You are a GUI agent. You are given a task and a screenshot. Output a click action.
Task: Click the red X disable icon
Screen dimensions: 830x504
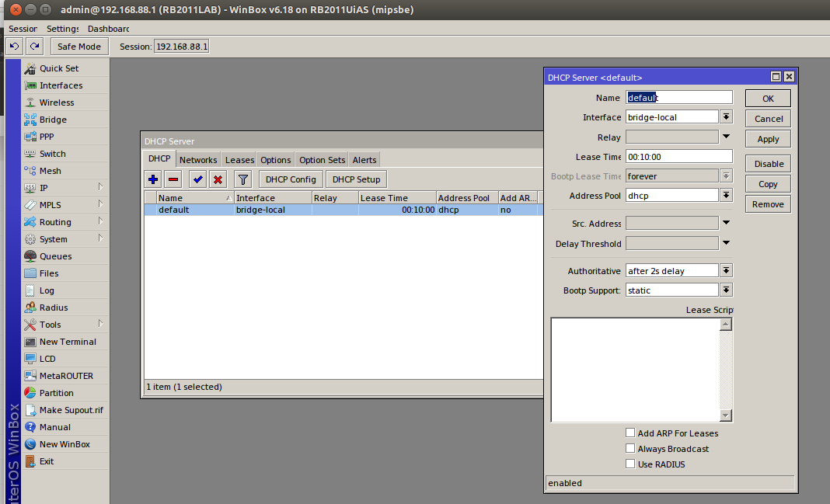point(218,179)
